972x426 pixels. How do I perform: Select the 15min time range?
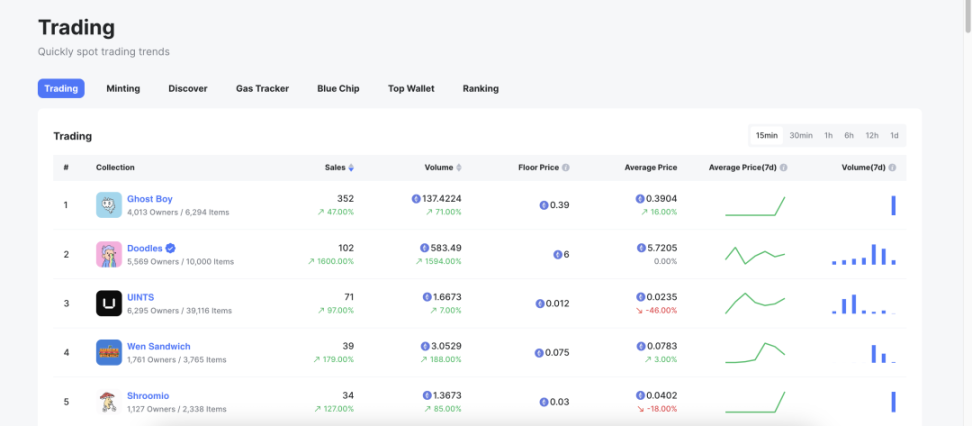[766, 135]
